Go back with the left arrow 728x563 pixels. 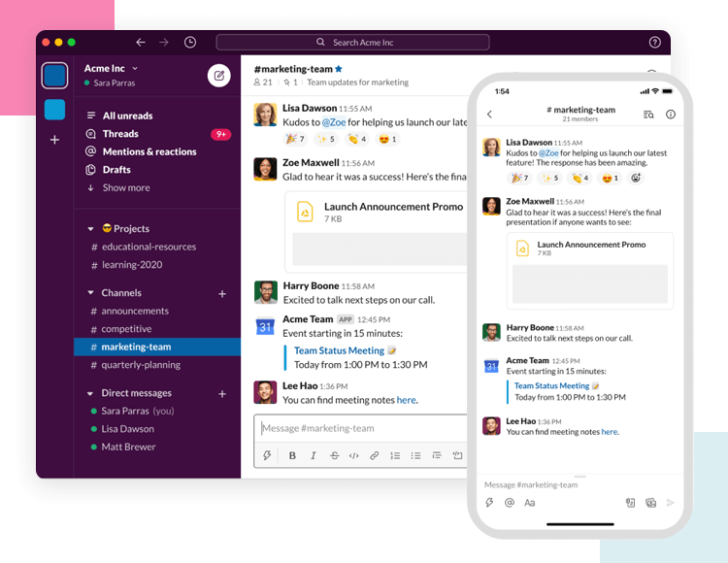tap(141, 43)
